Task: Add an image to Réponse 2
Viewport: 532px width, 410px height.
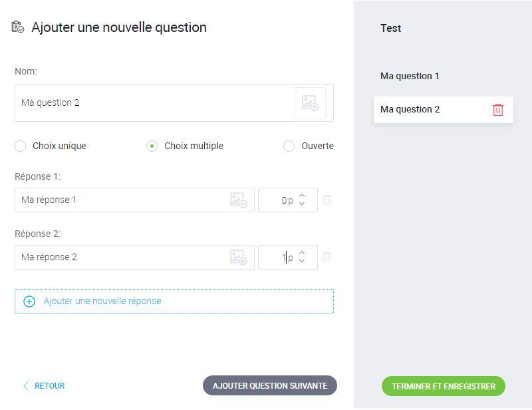Action: [x=239, y=258]
